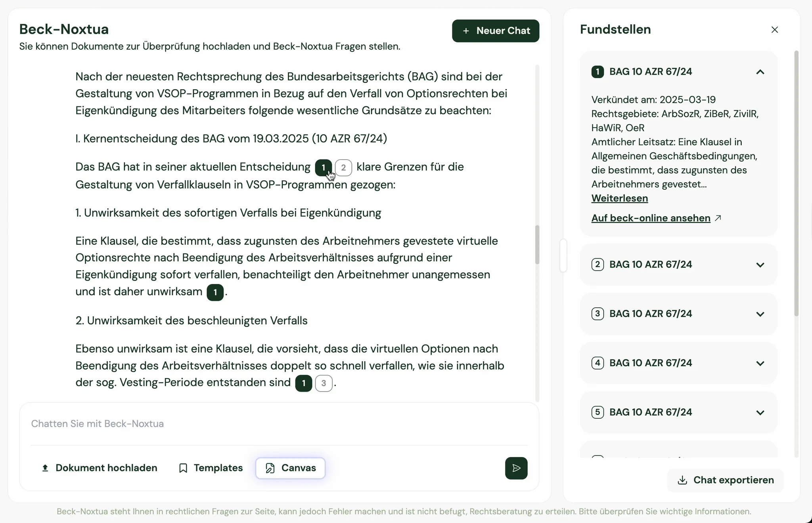The image size is (812, 523).
Task: Open 'Auf beck-online ansehen' link
Action: point(651,218)
